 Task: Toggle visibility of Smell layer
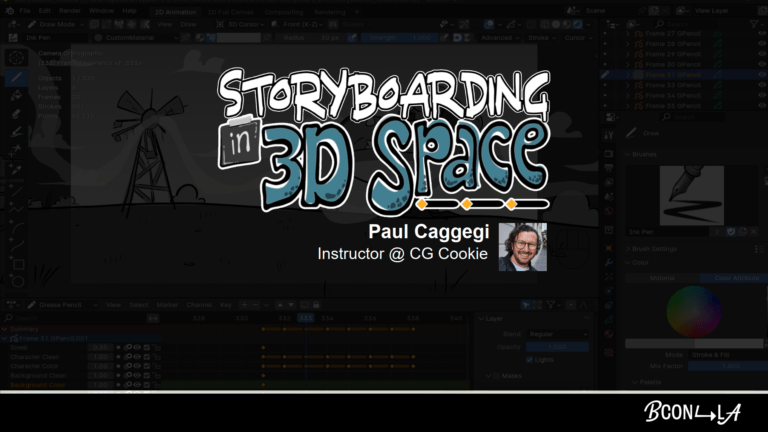coord(137,347)
